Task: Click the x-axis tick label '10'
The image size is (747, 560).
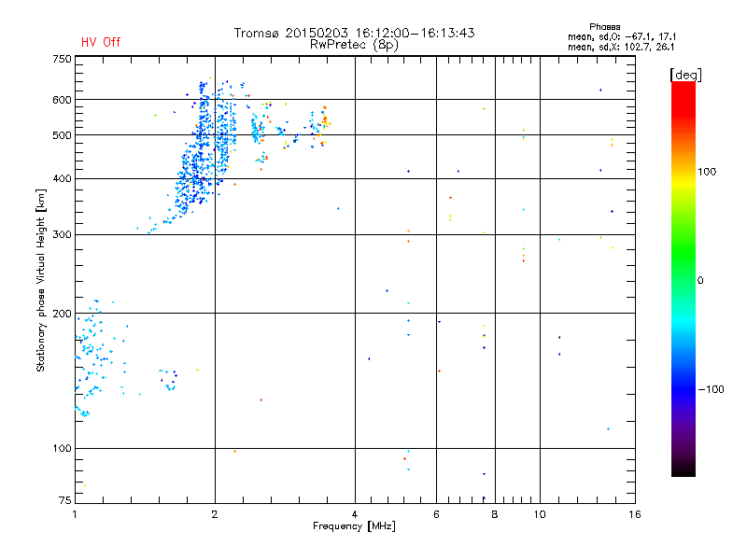Action: 540,514
